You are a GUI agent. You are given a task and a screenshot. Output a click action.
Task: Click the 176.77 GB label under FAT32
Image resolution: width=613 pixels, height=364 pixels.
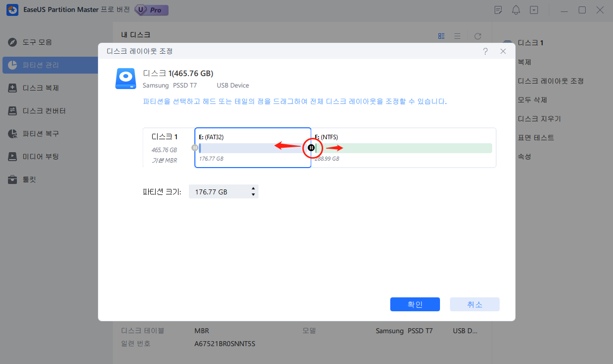coord(211,159)
